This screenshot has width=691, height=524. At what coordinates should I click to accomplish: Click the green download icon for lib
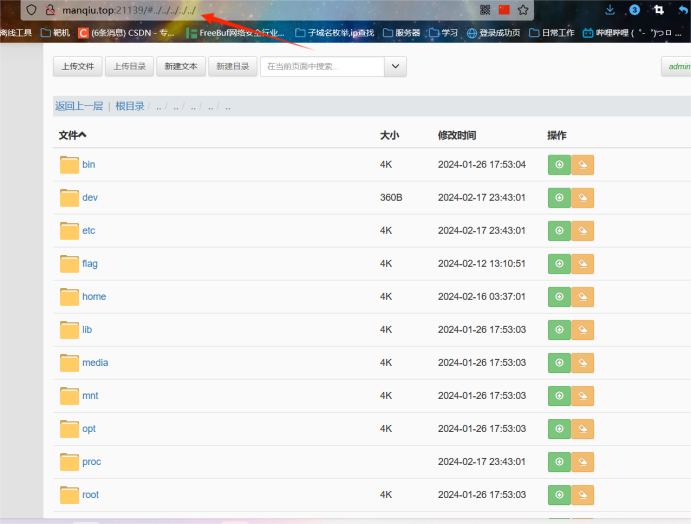tap(559, 330)
